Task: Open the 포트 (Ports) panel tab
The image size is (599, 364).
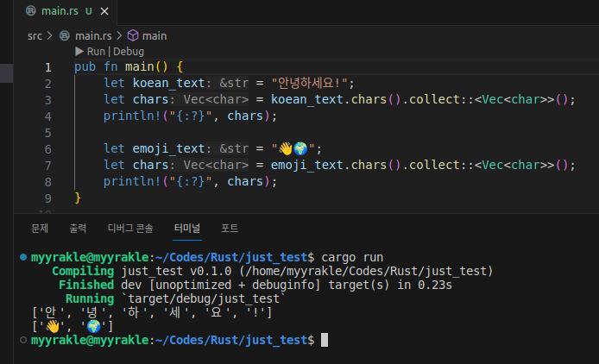Action: [230, 229]
